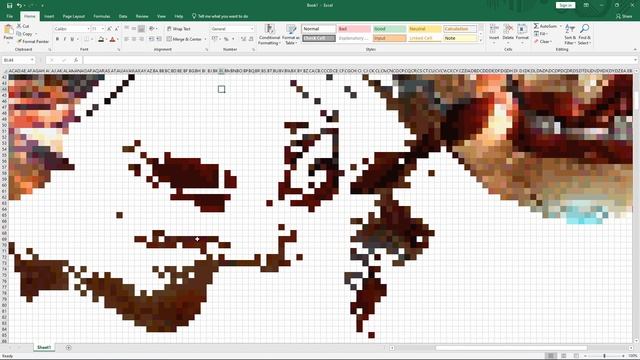The width and height of the screenshot is (640, 360).
Task: Toggle underline formatting
Action: pos(72,39)
